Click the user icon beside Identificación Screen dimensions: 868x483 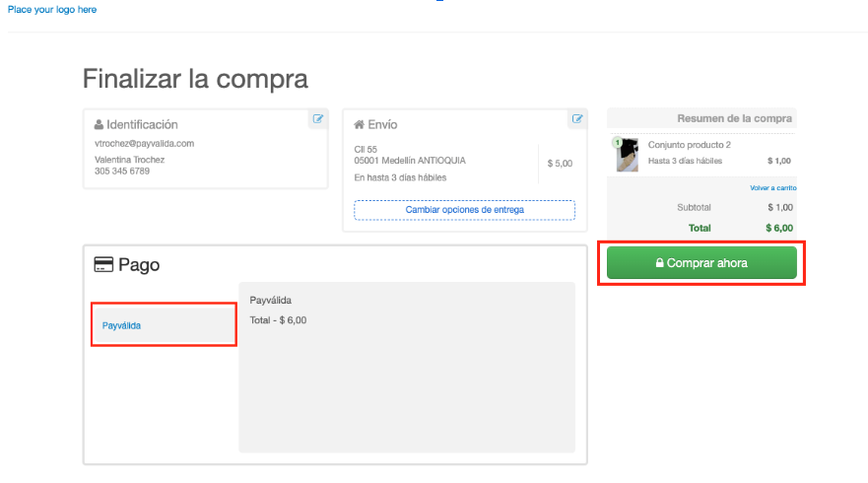point(99,125)
